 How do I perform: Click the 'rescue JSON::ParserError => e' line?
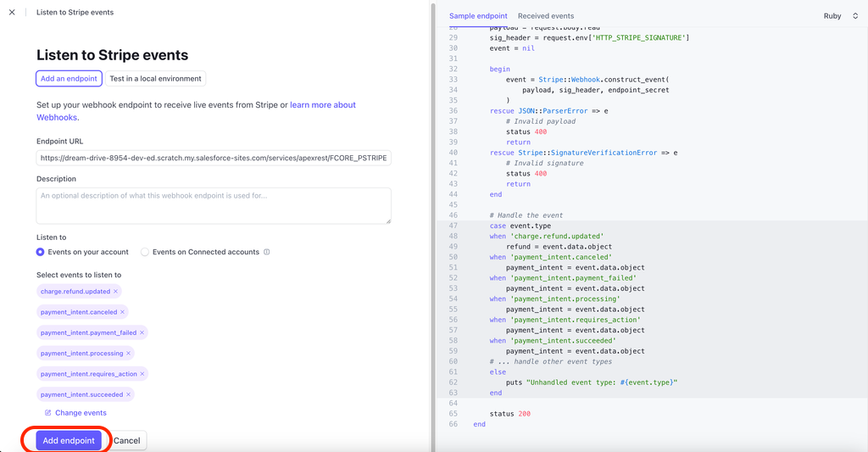point(548,111)
